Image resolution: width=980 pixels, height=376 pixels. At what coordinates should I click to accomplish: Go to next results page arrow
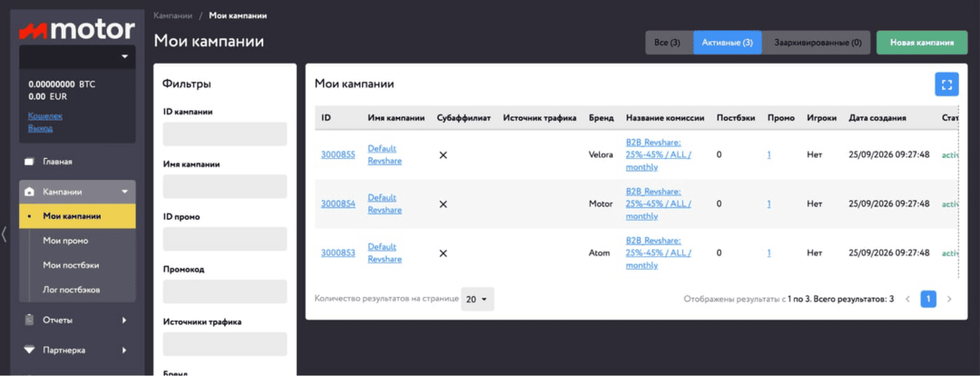tap(949, 299)
